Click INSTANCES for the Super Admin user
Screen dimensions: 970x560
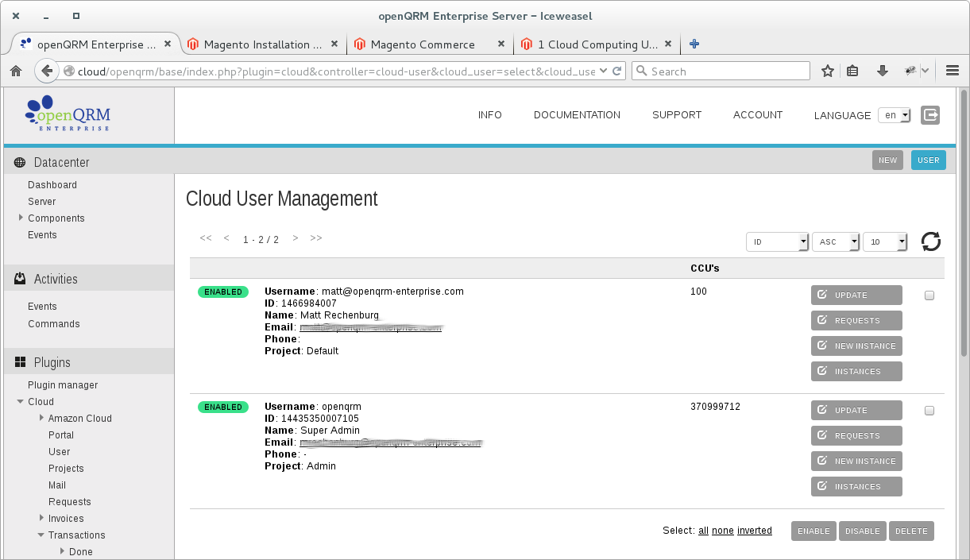pos(856,487)
